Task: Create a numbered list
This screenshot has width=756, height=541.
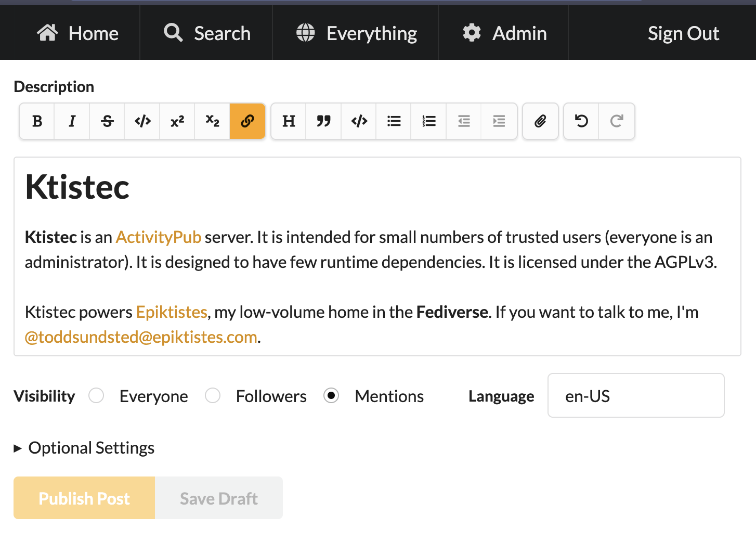Action: [x=429, y=121]
